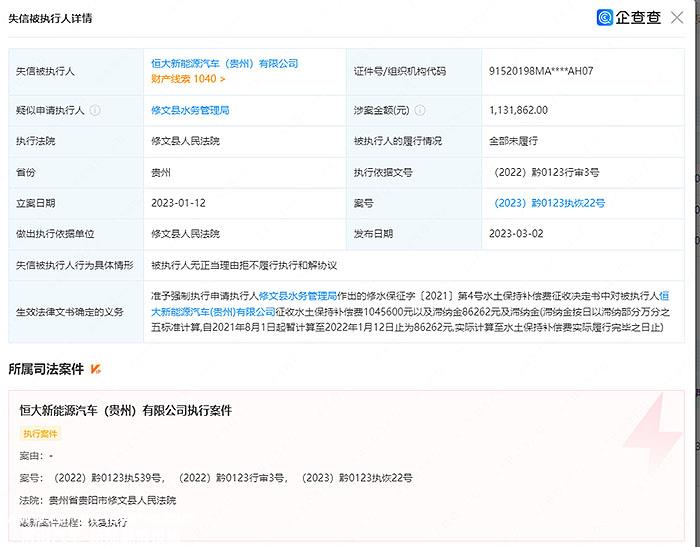Viewport: 700px width, 547px height.
Task: Select 被执行人无正当理由拒不履行执行和解协议 text
Action: (244, 266)
